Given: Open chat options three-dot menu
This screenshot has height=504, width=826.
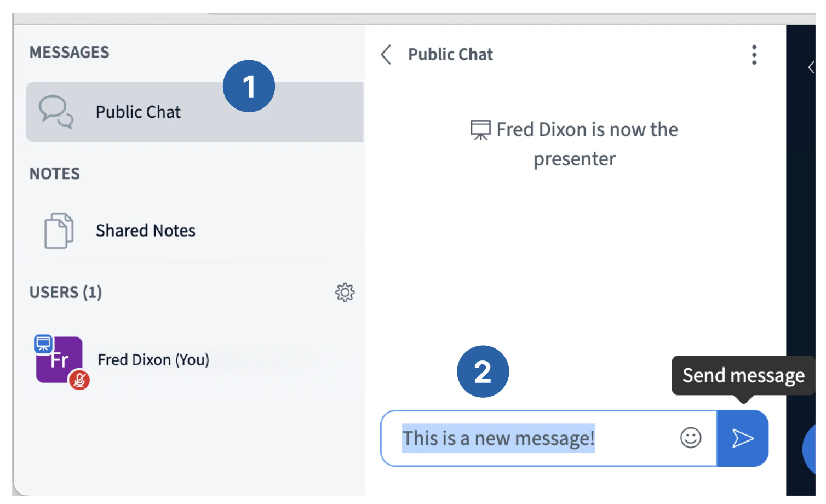Looking at the screenshot, I should pos(754,55).
